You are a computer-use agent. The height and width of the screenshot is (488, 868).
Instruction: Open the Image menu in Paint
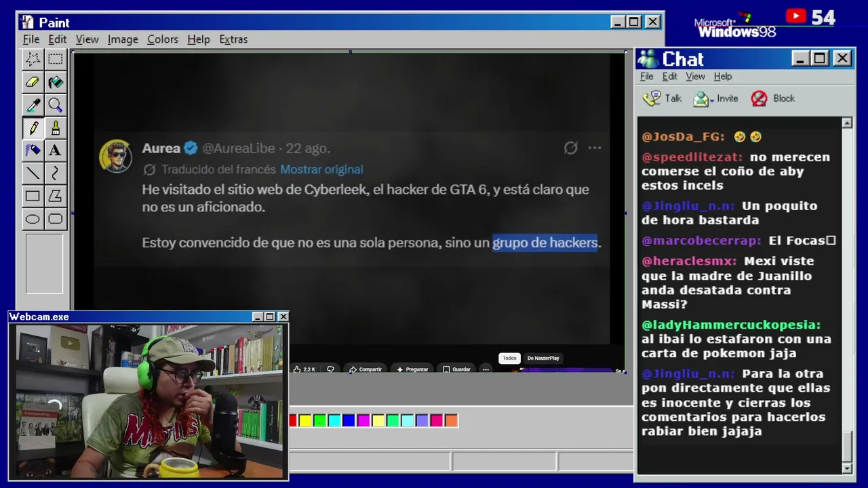123,39
